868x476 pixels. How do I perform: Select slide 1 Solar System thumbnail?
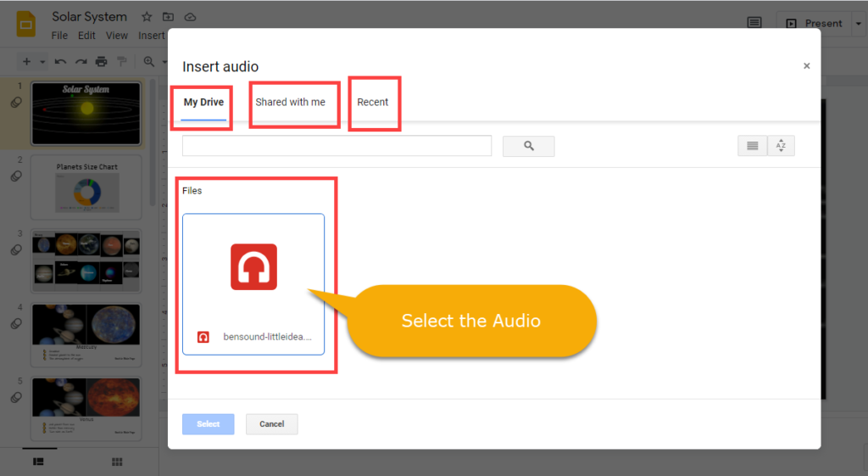point(86,114)
